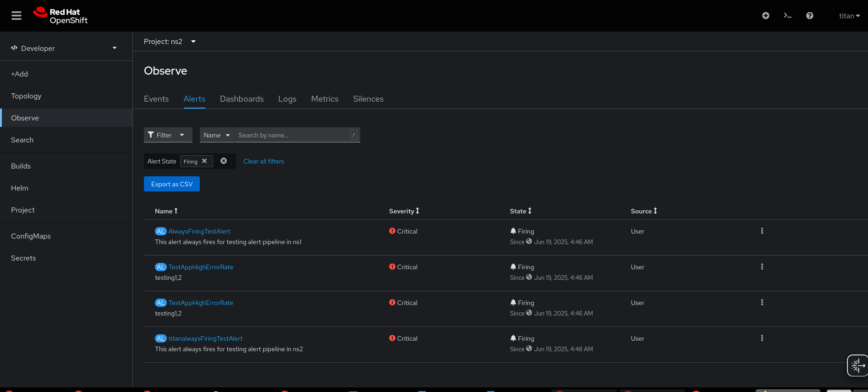Click the Clear all filters link
This screenshot has height=392, width=868.
[x=264, y=161]
